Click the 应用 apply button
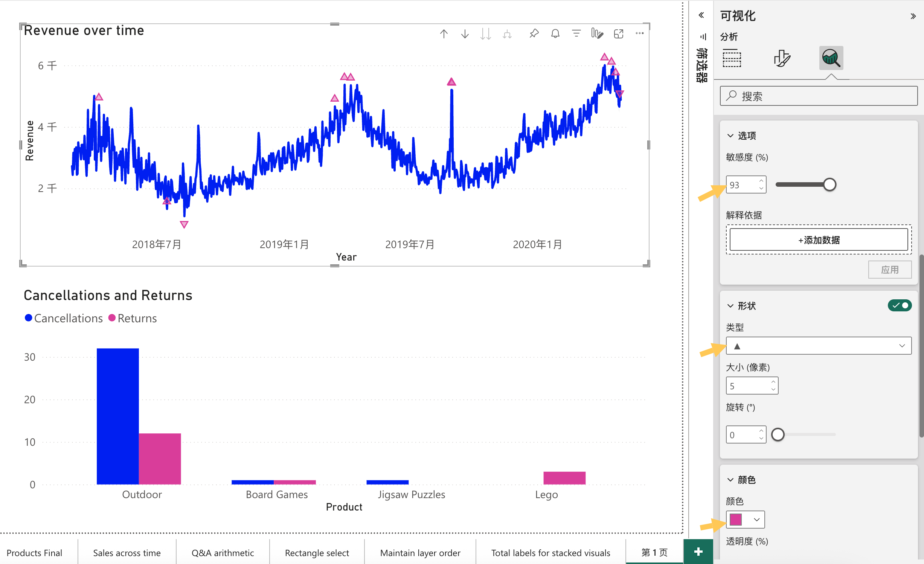Image resolution: width=924 pixels, height=564 pixels. [889, 270]
